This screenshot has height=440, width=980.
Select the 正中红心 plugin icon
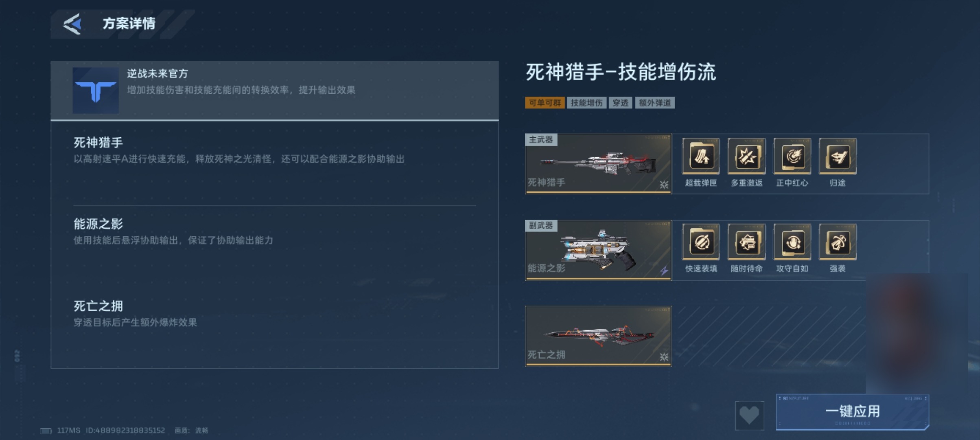[x=792, y=156]
